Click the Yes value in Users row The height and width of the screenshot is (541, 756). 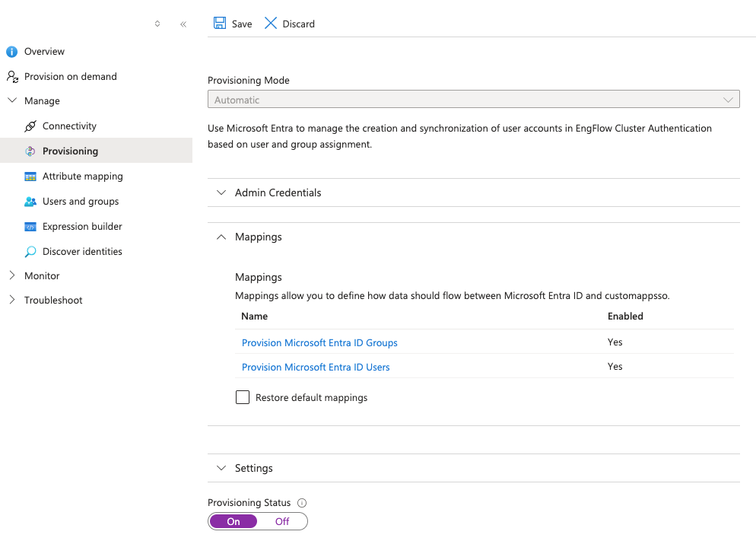[615, 367]
